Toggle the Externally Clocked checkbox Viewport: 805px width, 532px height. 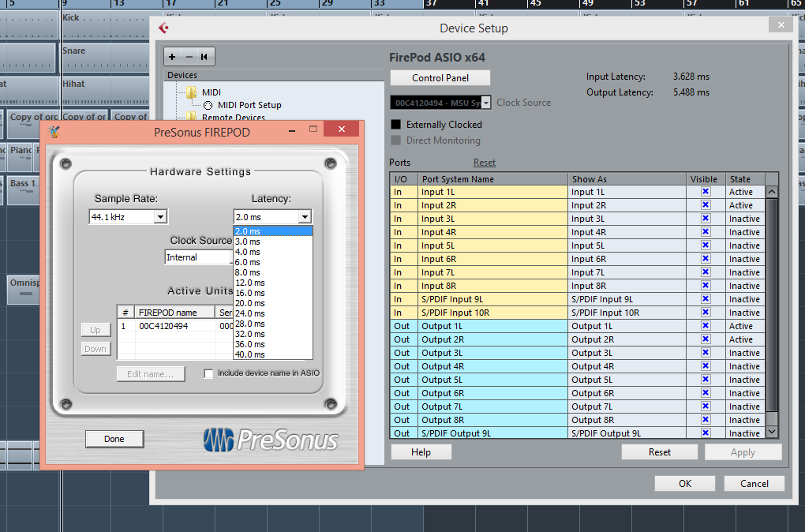(396, 125)
